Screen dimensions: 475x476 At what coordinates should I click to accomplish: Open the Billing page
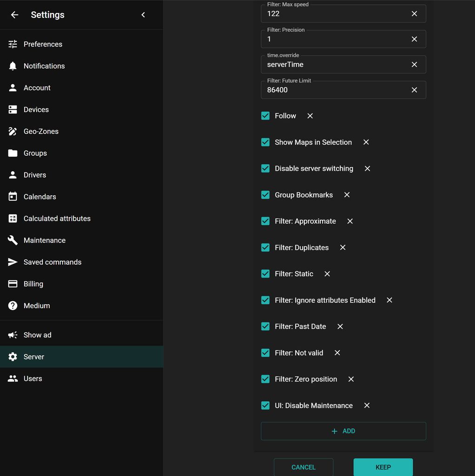tap(81, 284)
